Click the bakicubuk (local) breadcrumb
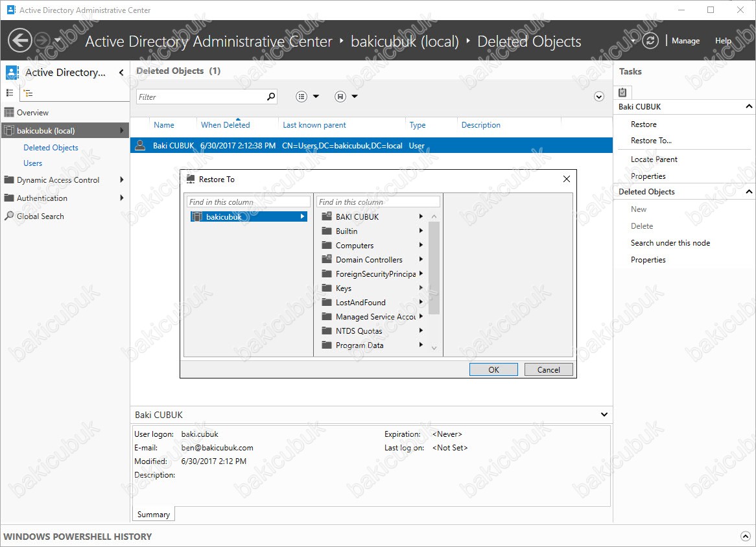Screen dimensions: 756x547 click(405, 41)
